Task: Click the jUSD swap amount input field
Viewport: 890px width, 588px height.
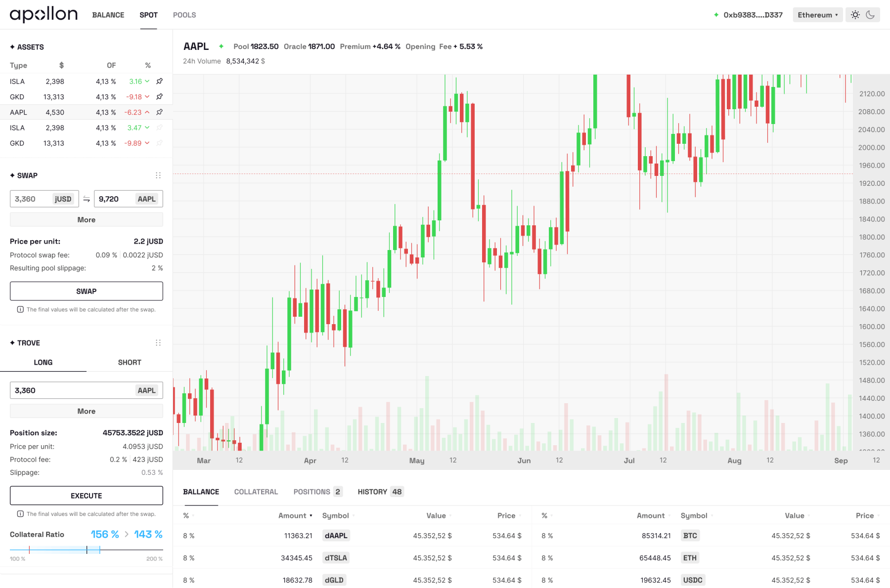Action: [44, 199]
